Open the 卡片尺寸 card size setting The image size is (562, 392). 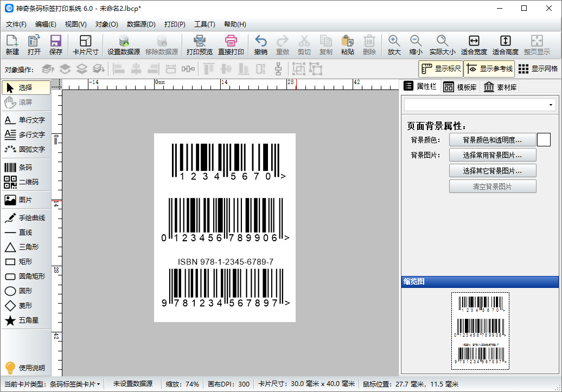[x=85, y=45]
